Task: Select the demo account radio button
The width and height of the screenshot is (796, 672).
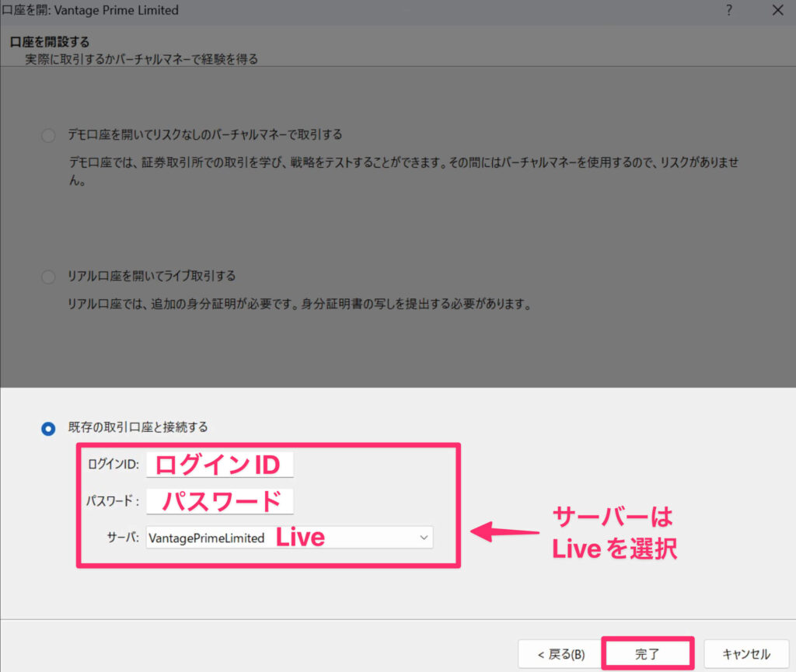Action: (x=48, y=136)
